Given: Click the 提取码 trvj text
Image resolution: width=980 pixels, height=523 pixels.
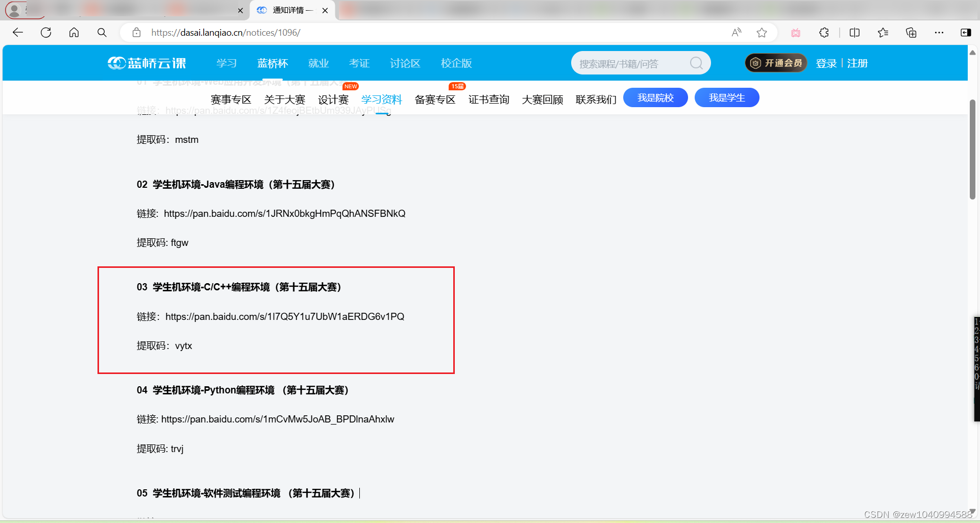Looking at the screenshot, I should click(x=160, y=449).
